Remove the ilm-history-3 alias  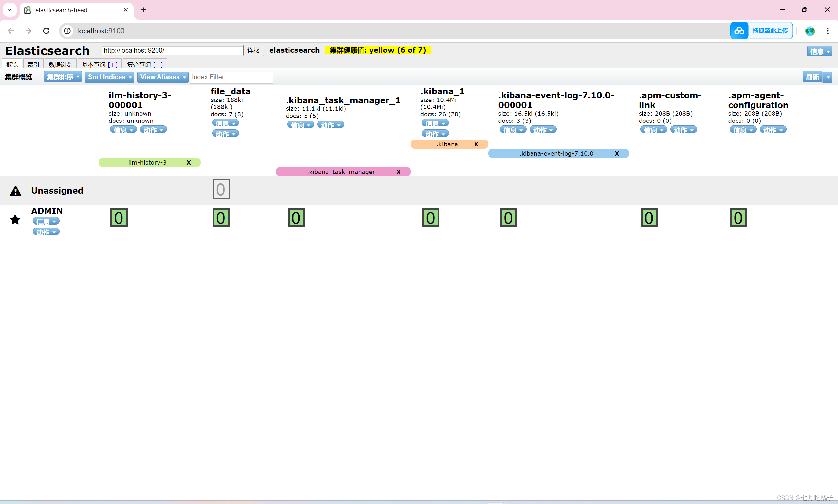click(189, 163)
